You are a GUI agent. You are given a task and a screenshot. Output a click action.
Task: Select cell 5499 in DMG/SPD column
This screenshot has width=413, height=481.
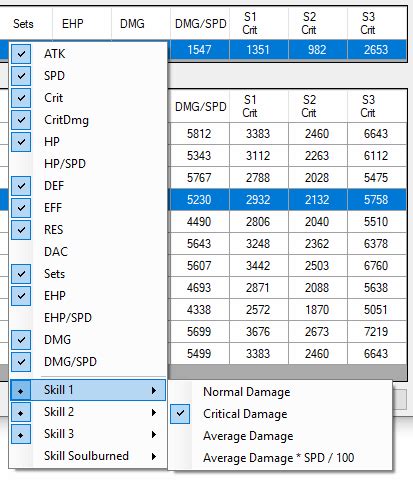(x=200, y=354)
